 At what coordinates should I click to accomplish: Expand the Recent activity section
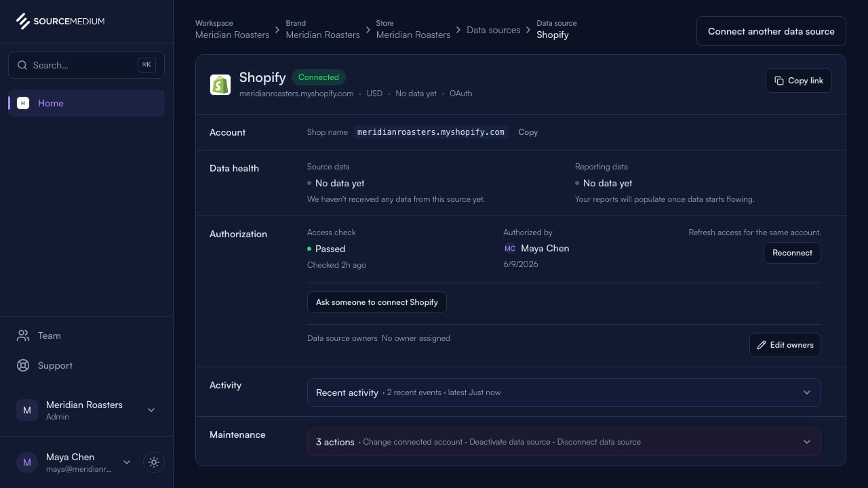(564, 392)
